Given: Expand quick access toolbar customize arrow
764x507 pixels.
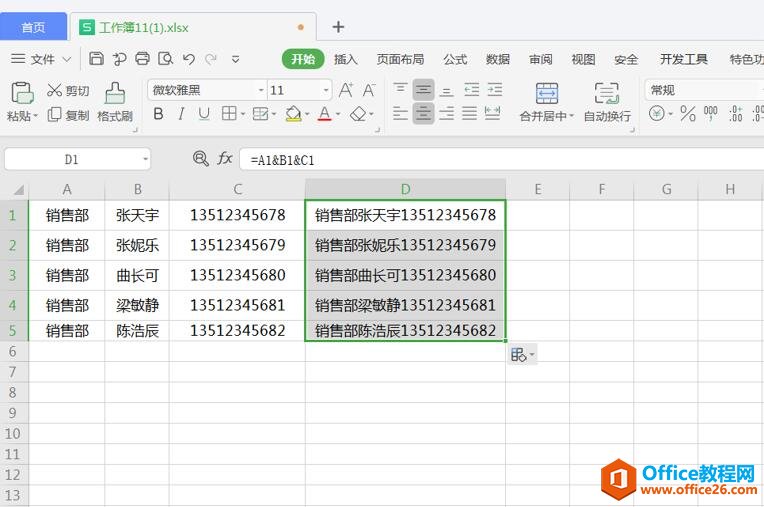Looking at the screenshot, I should click(235, 59).
